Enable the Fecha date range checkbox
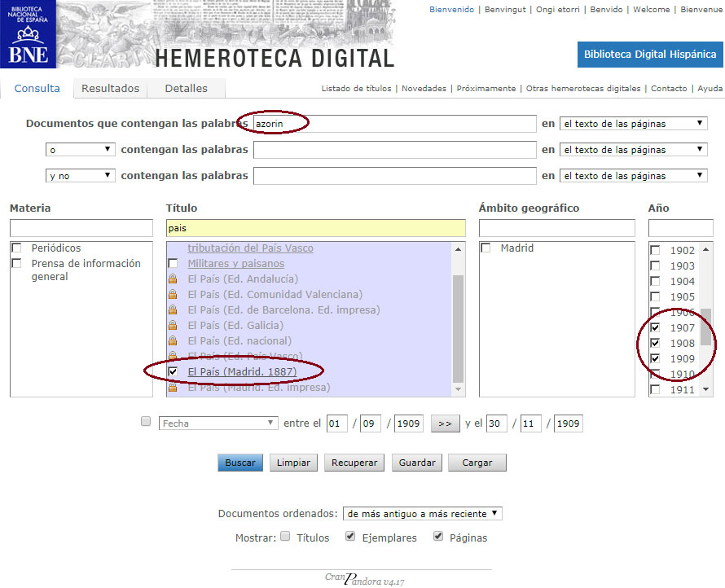The width and height of the screenshot is (725, 588). coord(146,421)
